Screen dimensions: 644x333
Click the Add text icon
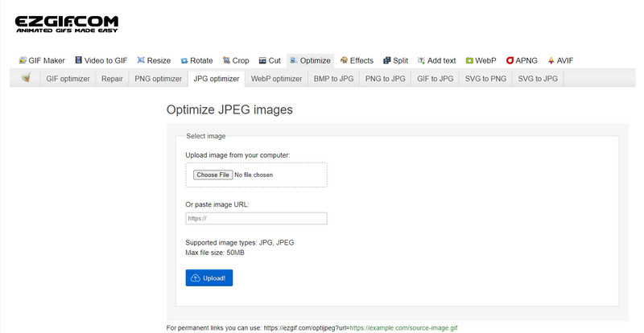[421, 60]
